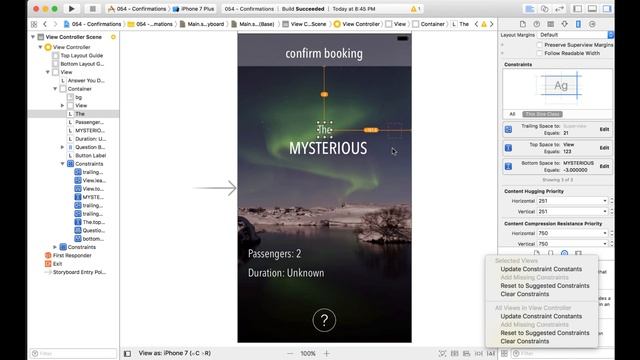The height and width of the screenshot is (360, 640).
Task: Show All constraints filter
Action: pos(512,114)
